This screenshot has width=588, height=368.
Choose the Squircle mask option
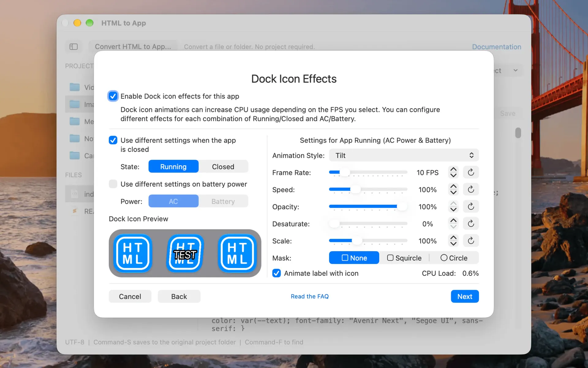[x=404, y=258]
